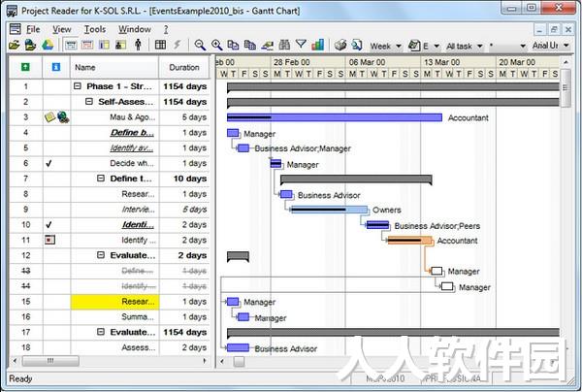Open the View menu
Screen dimensions: 582x392
(62, 29)
